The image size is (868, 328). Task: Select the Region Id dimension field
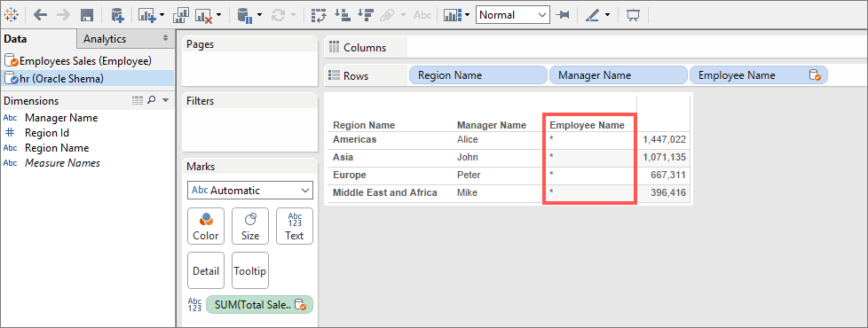tap(46, 133)
